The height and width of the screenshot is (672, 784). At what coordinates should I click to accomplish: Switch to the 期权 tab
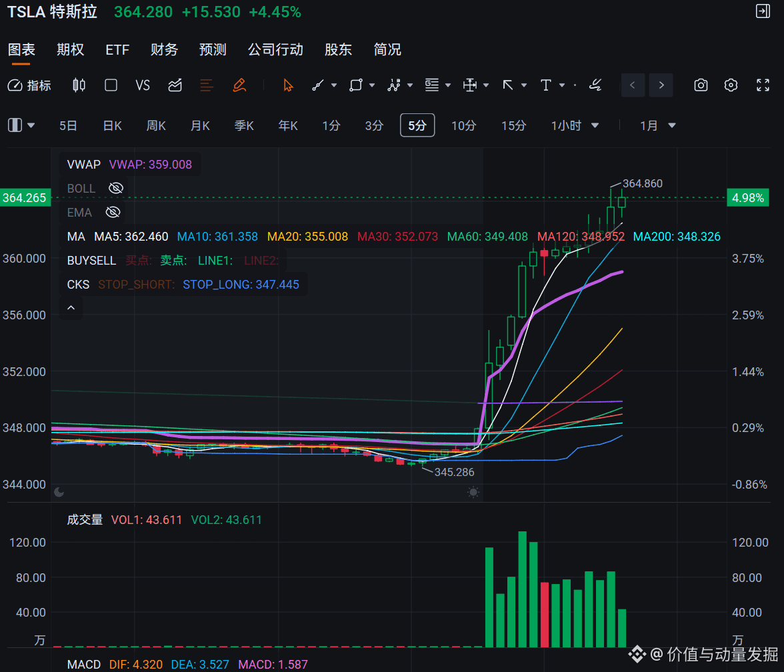(x=70, y=49)
